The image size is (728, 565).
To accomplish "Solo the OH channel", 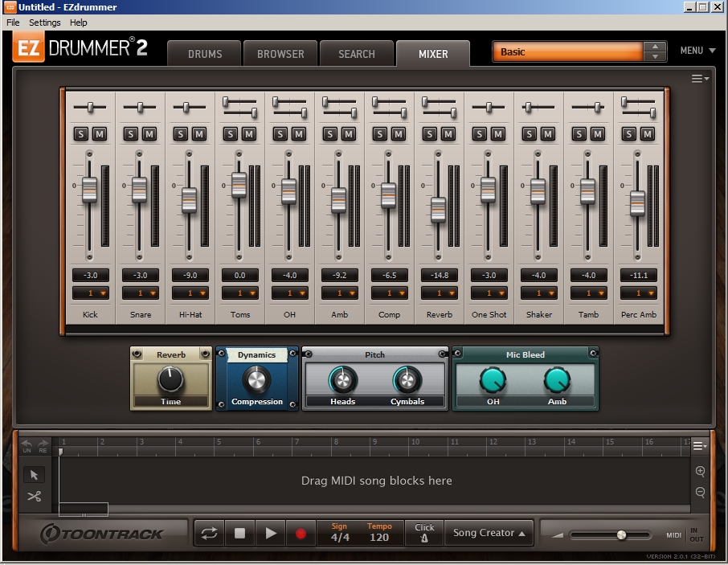I will 280,134.
